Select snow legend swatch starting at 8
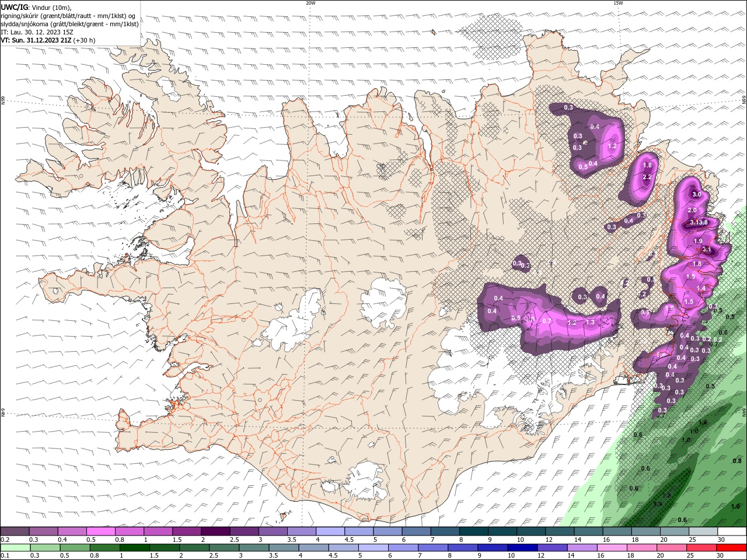 pos(473,531)
